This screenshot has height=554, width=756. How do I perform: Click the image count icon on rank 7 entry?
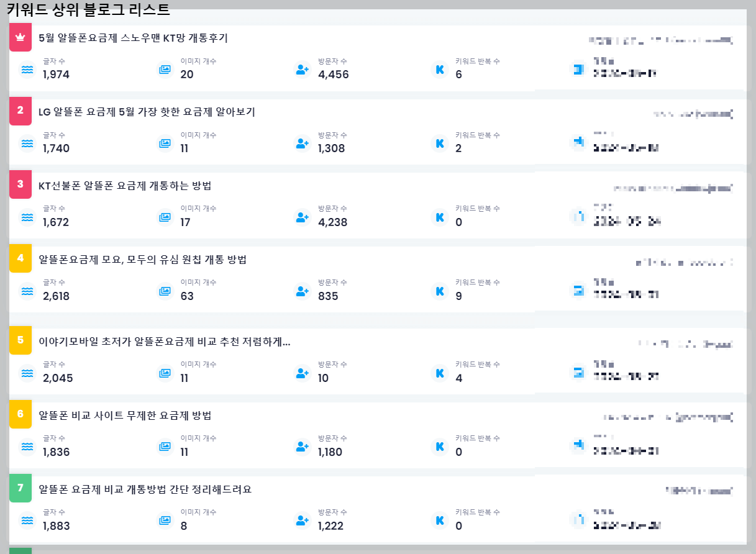tap(165, 520)
